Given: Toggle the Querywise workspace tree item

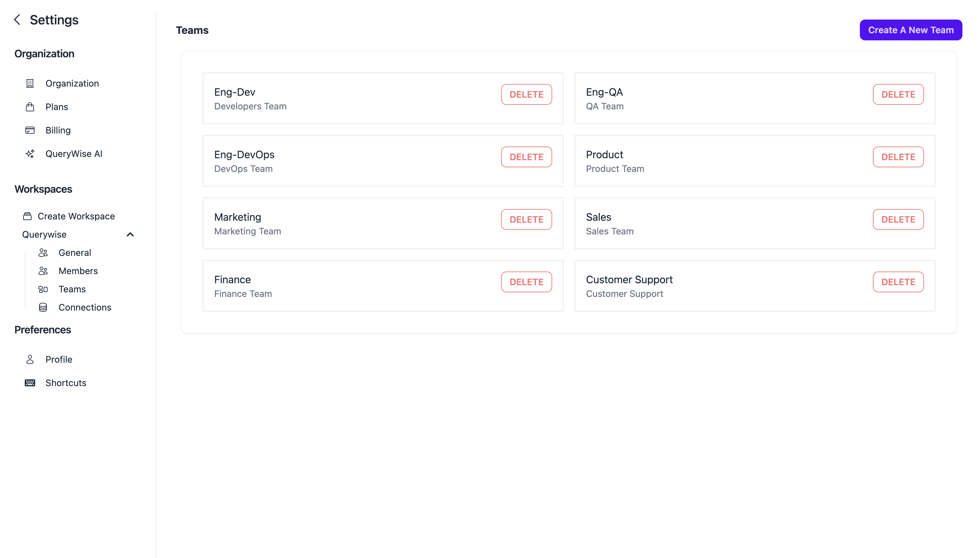Looking at the screenshot, I should pyautogui.click(x=45, y=234).
